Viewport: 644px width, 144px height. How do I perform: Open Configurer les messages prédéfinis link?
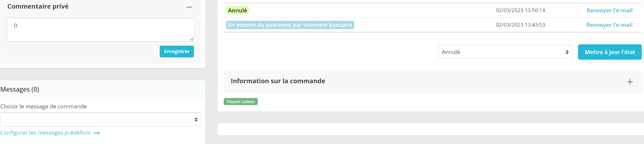tap(46, 133)
